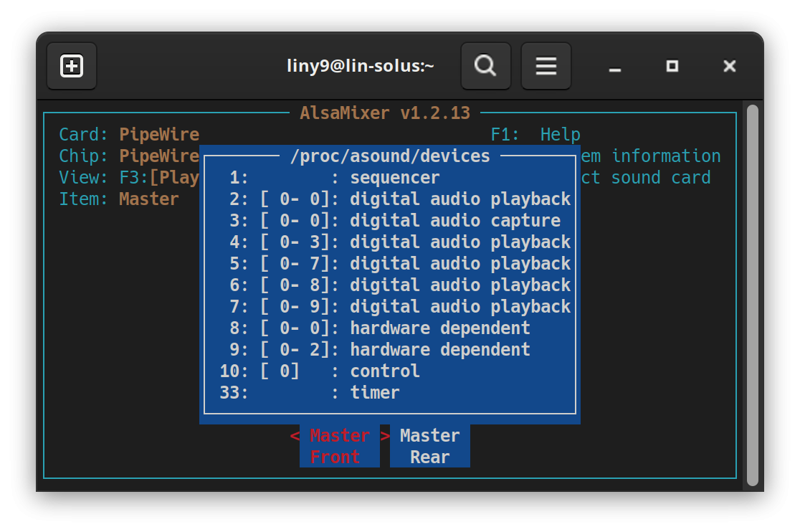This screenshot has height=532, width=800.
Task: Select the Master Front channel
Action: coord(340,446)
